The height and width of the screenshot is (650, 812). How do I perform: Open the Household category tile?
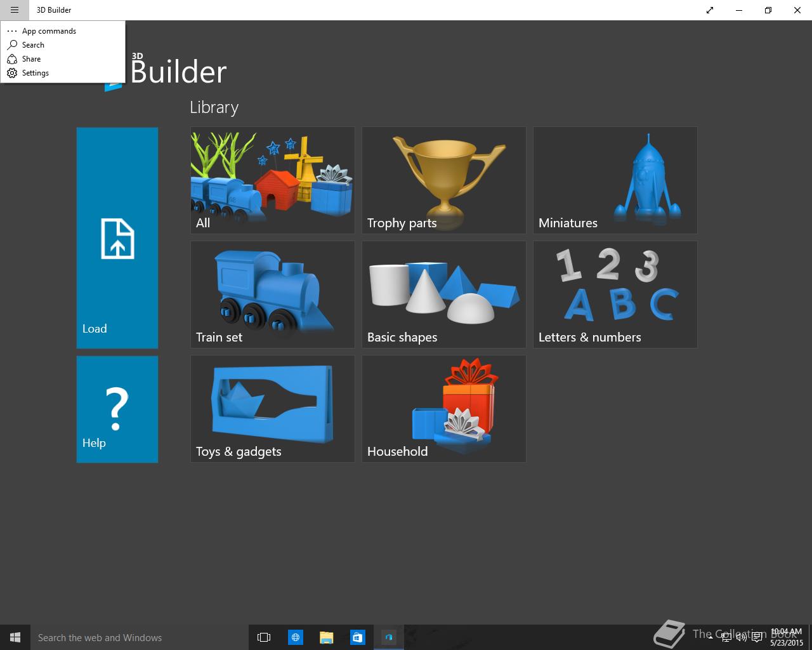[x=444, y=409]
